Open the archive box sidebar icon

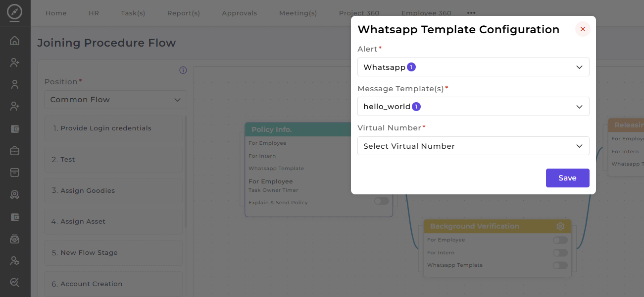(x=15, y=173)
